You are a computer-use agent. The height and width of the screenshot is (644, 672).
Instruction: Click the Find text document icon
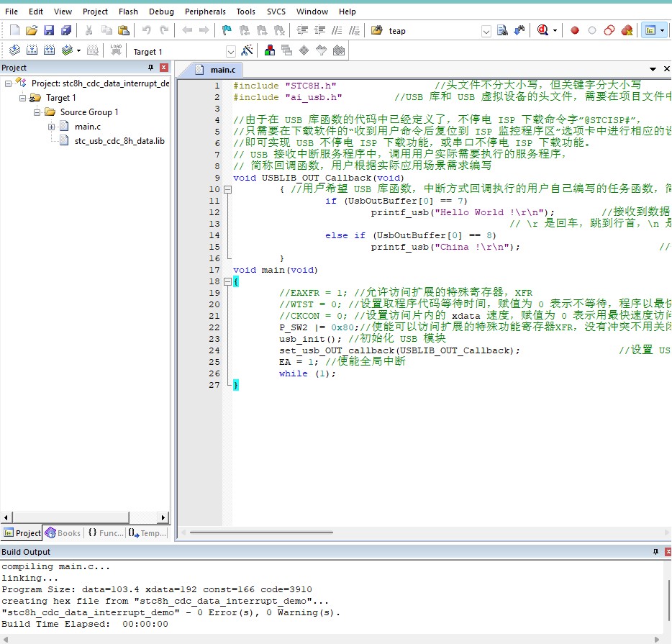point(502,30)
